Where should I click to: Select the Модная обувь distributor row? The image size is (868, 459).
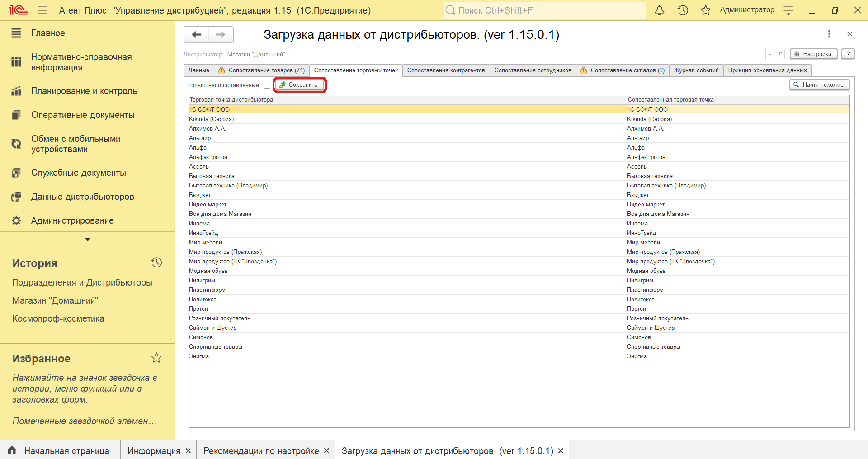click(x=407, y=271)
